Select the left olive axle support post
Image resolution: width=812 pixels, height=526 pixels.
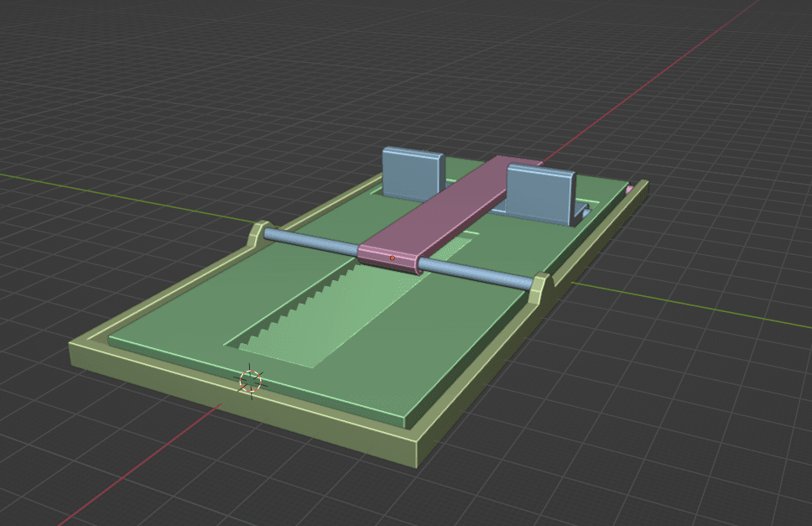pos(259,233)
